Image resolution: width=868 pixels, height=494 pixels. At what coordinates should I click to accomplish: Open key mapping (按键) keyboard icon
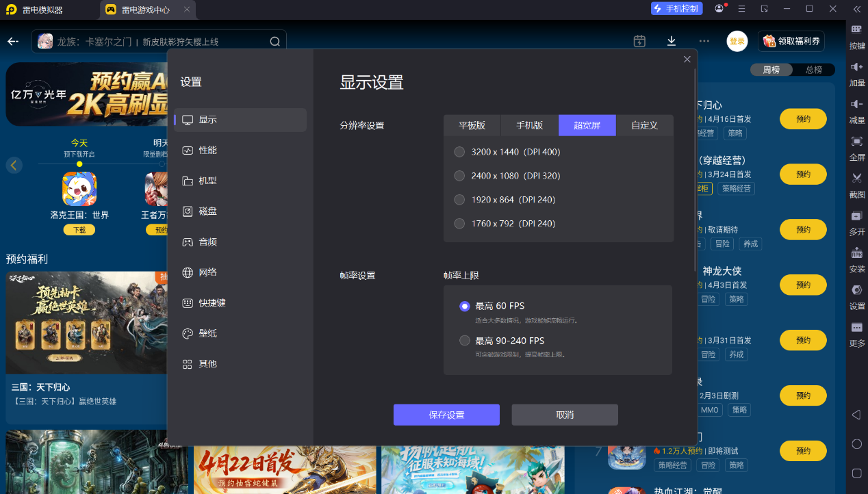856,30
